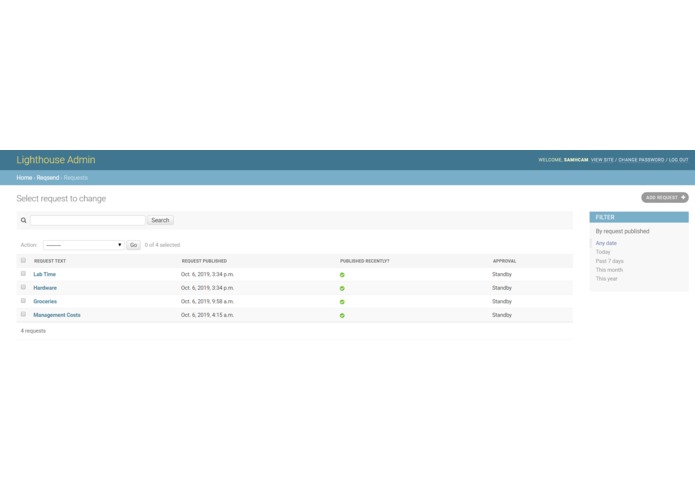
Task: Filter requests published Today
Action: click(x=603, y=252)
